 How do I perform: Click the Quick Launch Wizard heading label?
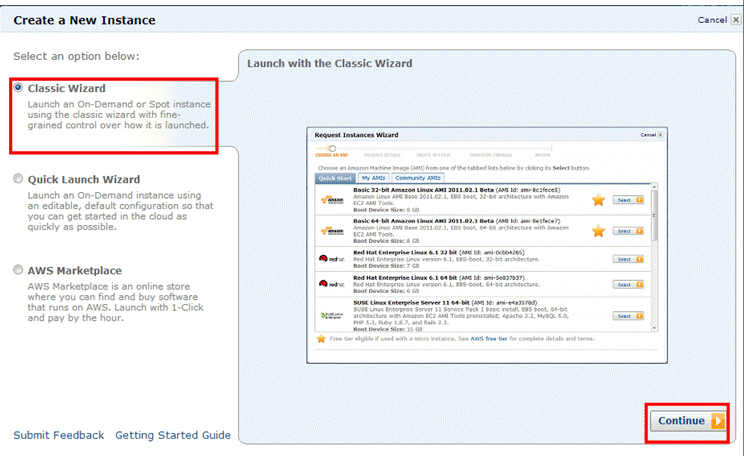(84, 179)
